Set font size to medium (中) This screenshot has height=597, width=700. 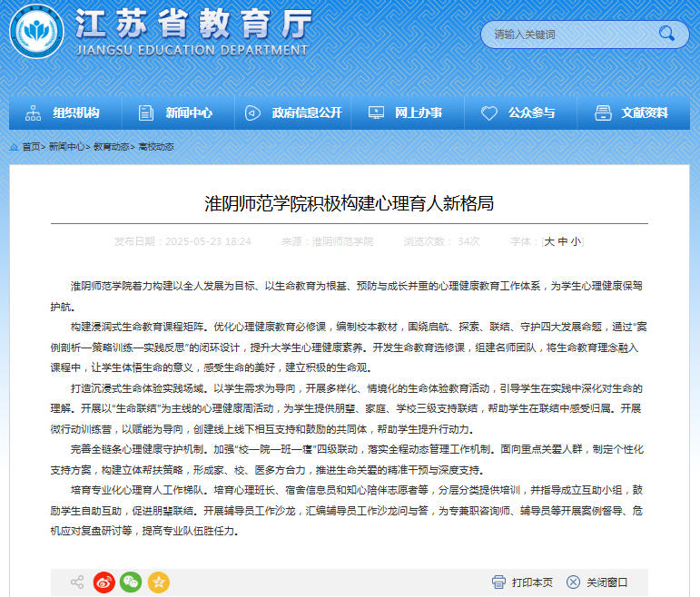coord(563,241)
